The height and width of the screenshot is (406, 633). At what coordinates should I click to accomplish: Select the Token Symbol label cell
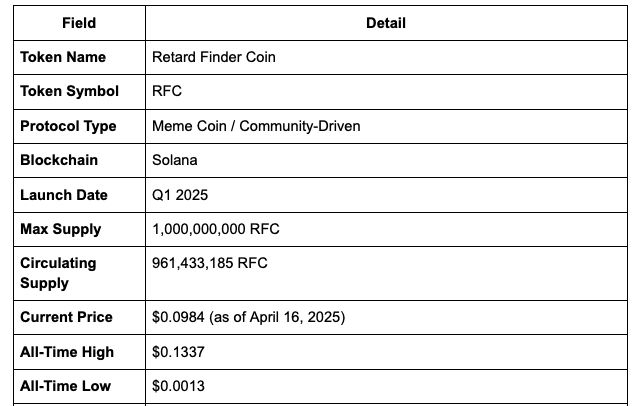click(79, 92)
